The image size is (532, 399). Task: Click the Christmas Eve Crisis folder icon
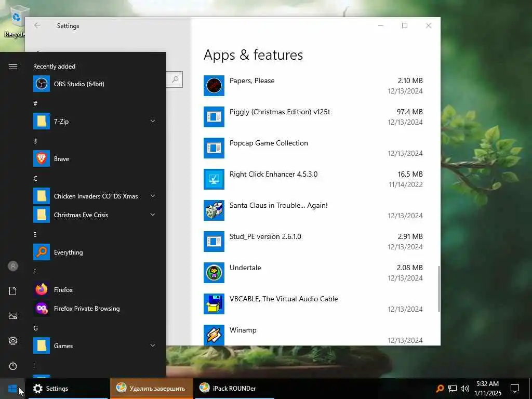click(42, 215)
